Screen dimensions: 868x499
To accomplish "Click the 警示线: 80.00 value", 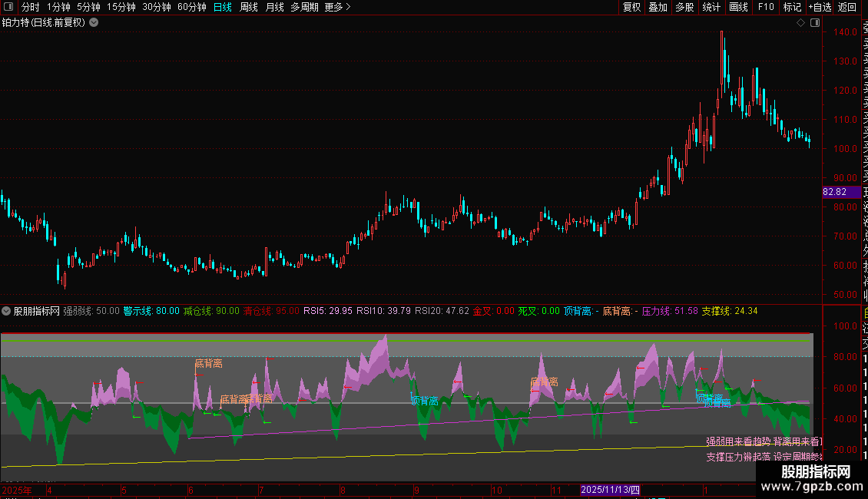I will (x=151, y=311).
